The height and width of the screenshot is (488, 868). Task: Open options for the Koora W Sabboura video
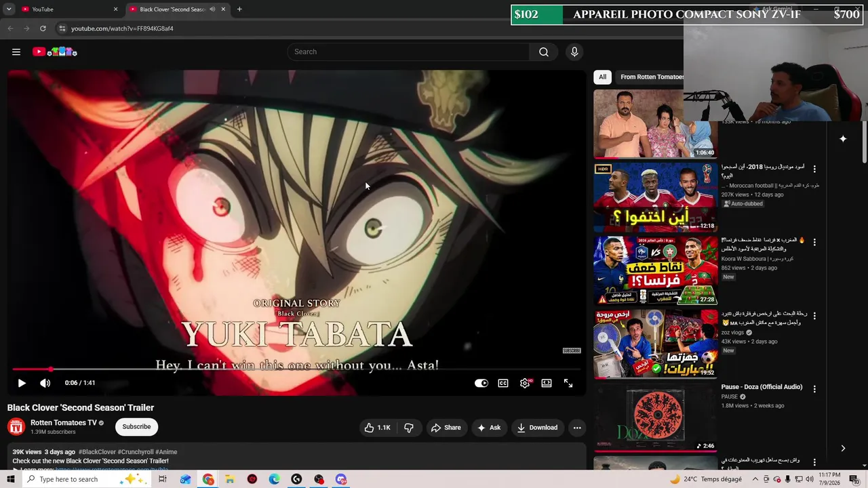(x=814, y=242)
